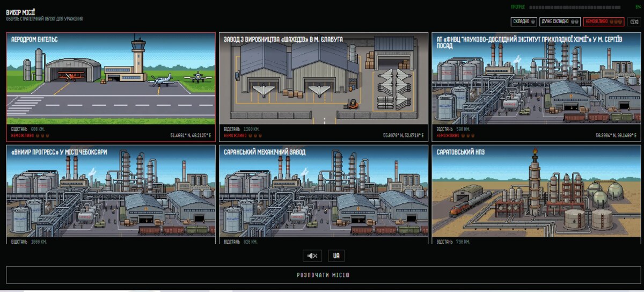
Task: Select the Аеродром Енгельс mission card
Action: pos(111,86)
